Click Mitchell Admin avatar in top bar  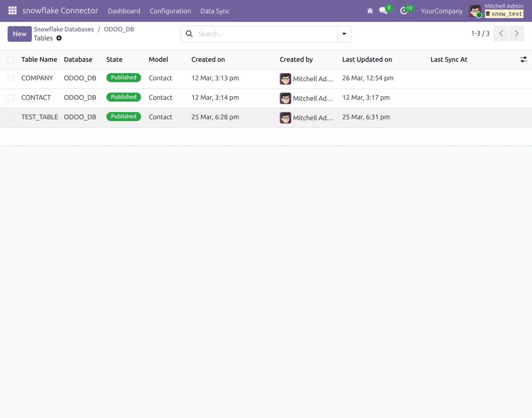click(475, 11)
